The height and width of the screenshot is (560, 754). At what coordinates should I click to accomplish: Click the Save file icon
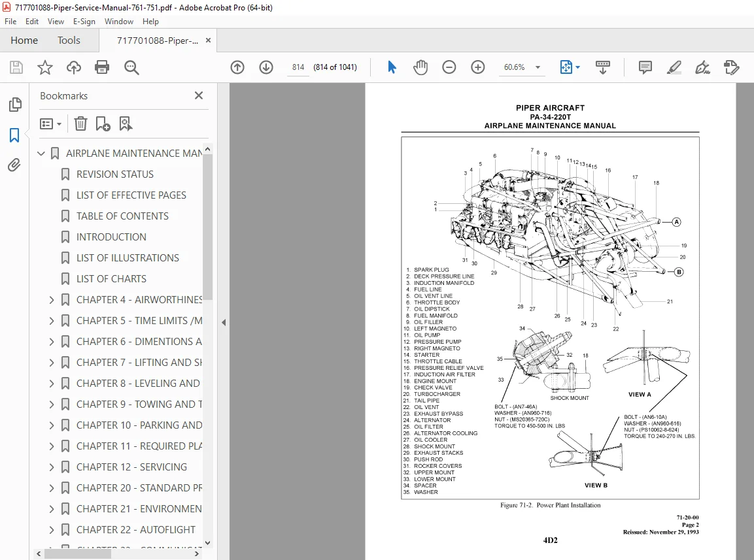coord(16,67)
